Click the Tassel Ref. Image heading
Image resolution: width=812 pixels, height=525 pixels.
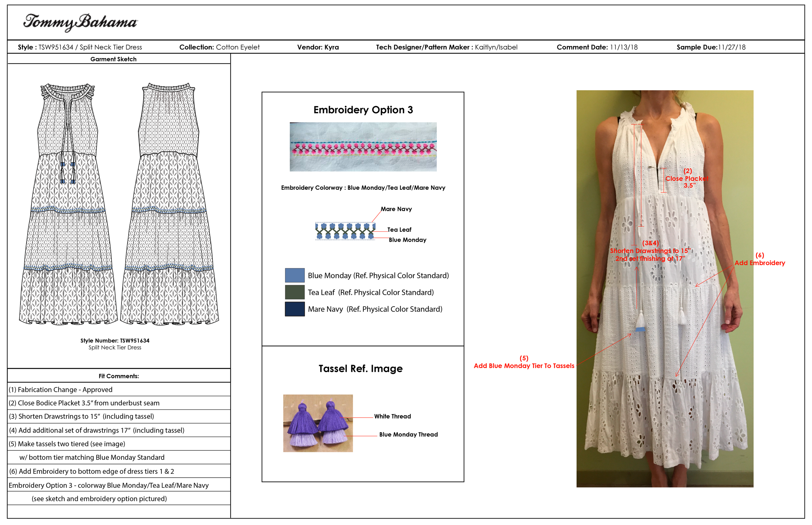click(360, 369)
